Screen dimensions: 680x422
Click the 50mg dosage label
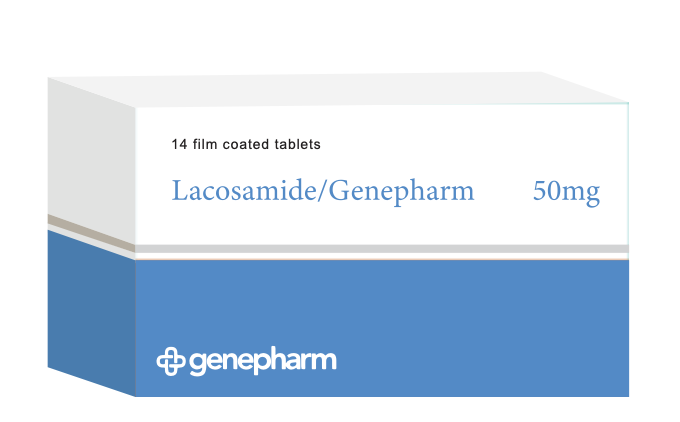[566, 191]
